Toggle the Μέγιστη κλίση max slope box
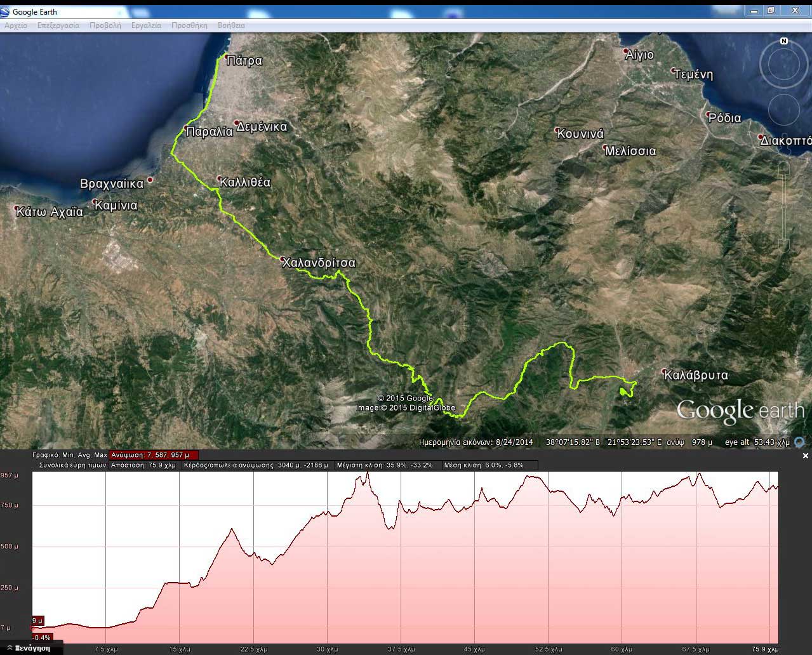The width and height of the screenshot is (812, 655). click(x=386, y=465)
